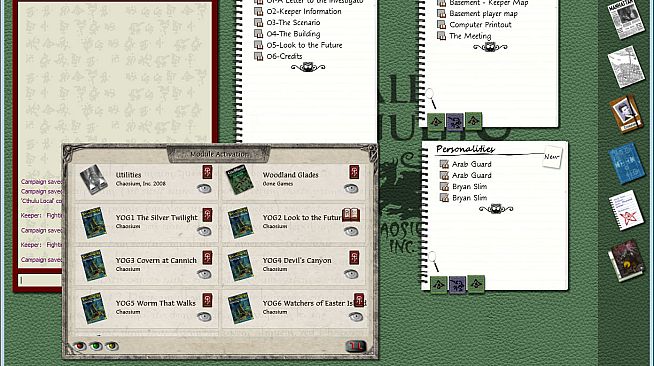Toggle the YOG1 The Silver Twilight eye icon
The height and width of the screenshot is (366, 654).
(x=204, y=232)
